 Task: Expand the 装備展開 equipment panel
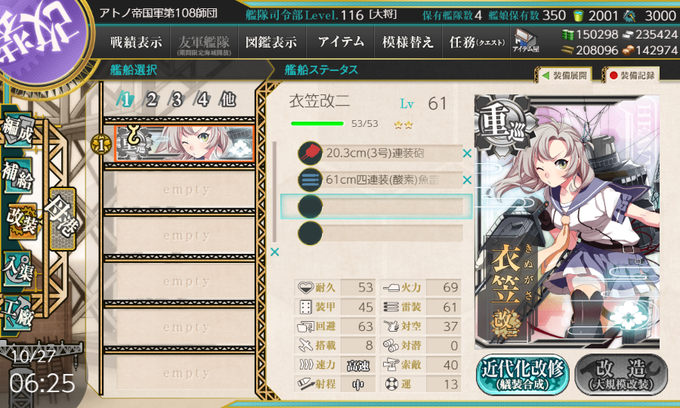(x=565, y=75)
